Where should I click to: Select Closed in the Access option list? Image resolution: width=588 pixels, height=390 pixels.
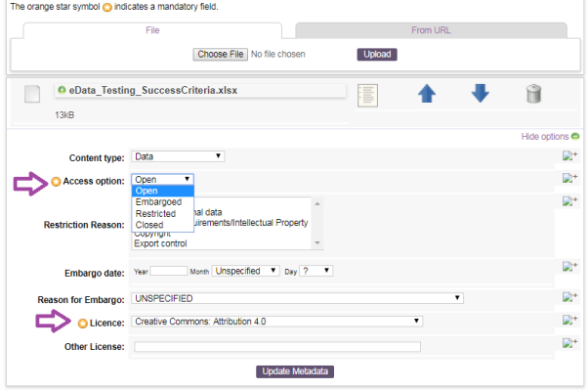(162, 225)
